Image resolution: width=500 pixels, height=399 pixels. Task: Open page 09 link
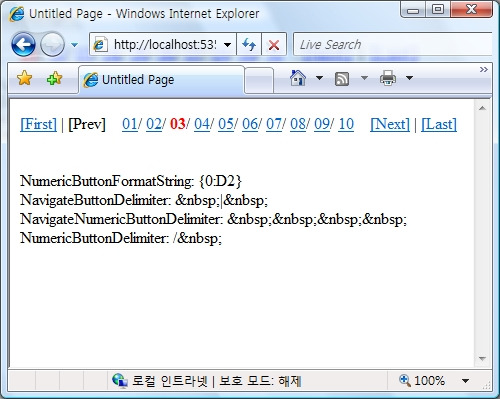pyautogui.click(x=322, y=124)
